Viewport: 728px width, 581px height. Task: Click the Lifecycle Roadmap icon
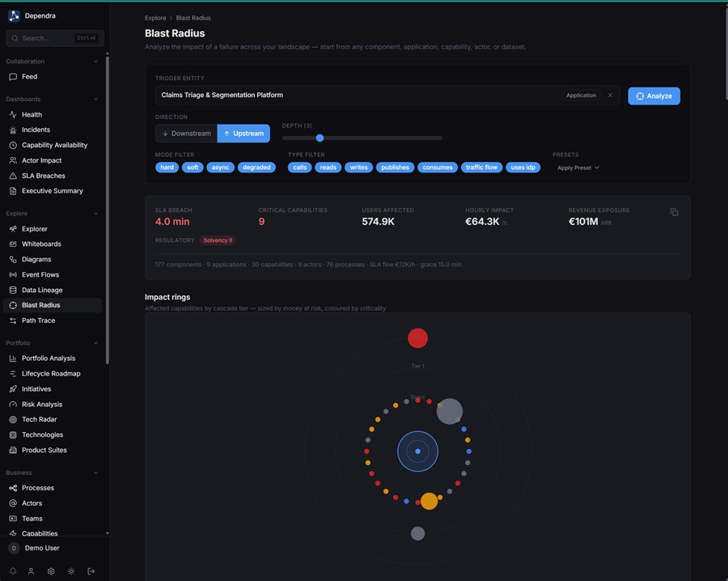pyautogui.click(x=13, y=374)
